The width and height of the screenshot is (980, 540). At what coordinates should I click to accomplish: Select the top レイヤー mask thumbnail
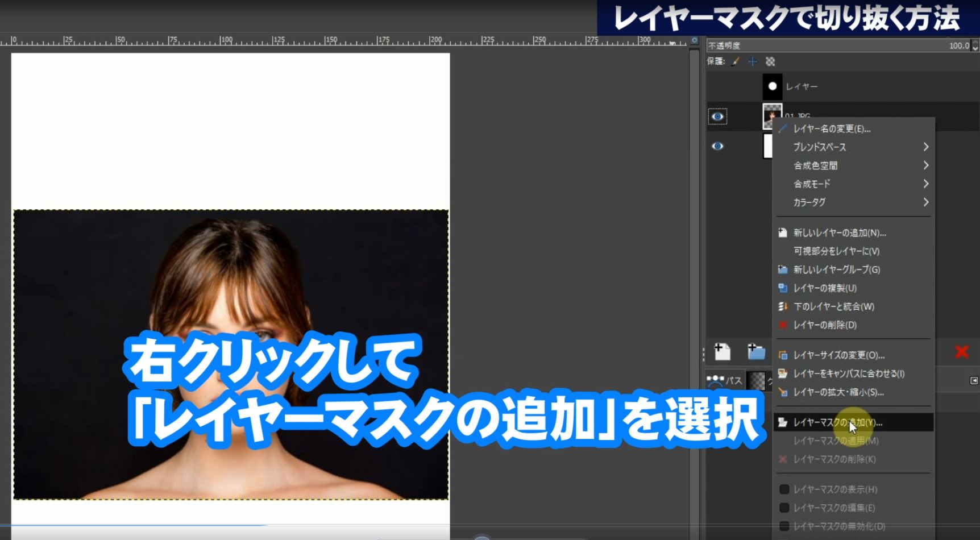pos(772,86)
